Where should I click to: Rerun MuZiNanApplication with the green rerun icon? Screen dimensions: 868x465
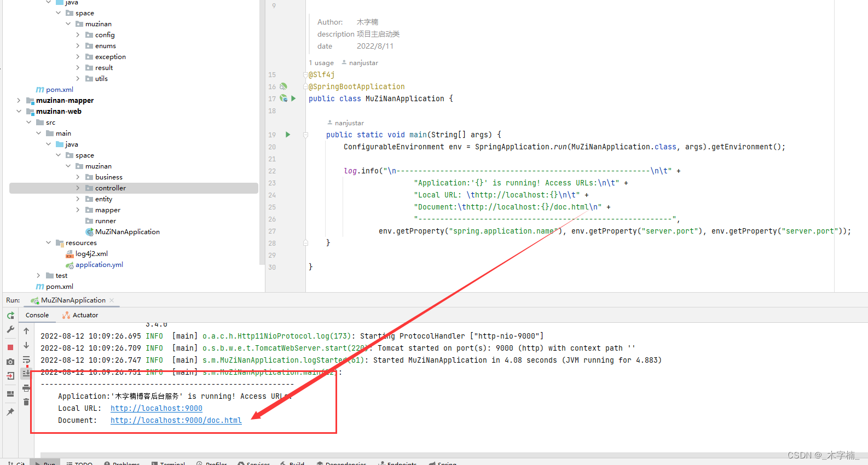tap(10, 316)
